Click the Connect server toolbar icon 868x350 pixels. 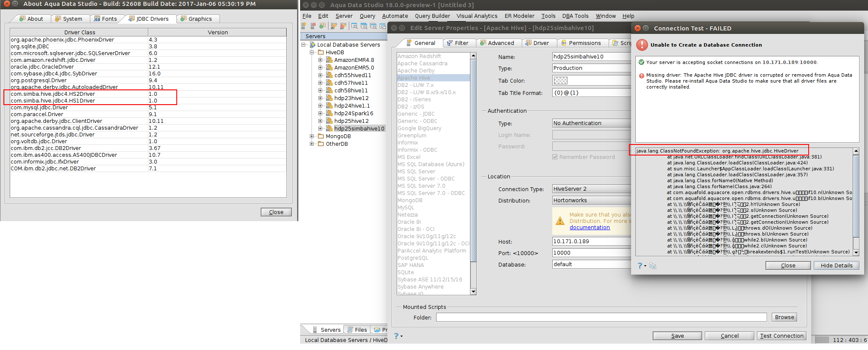[334, 26]
